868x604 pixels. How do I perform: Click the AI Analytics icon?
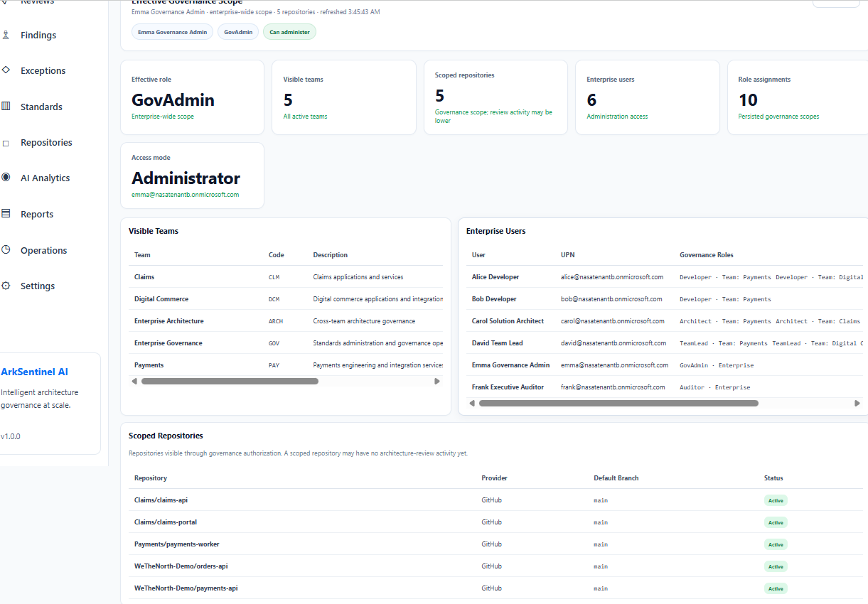(6, 178)
